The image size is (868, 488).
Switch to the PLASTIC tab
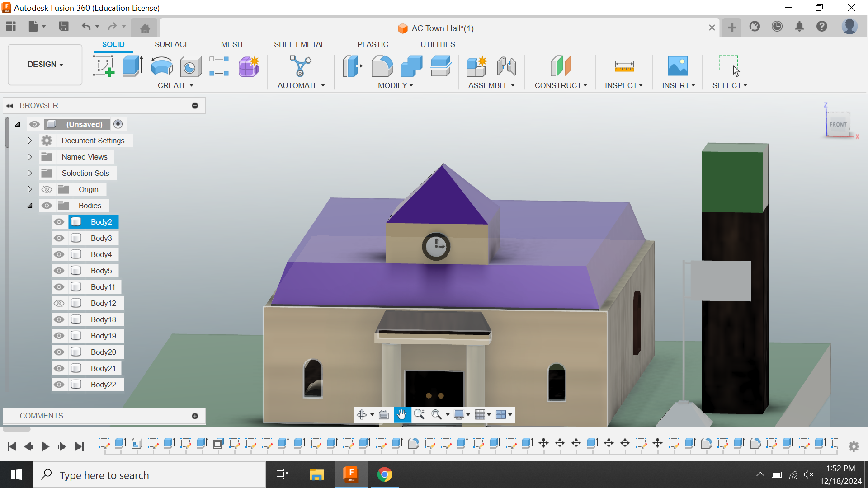click(373, 44)
